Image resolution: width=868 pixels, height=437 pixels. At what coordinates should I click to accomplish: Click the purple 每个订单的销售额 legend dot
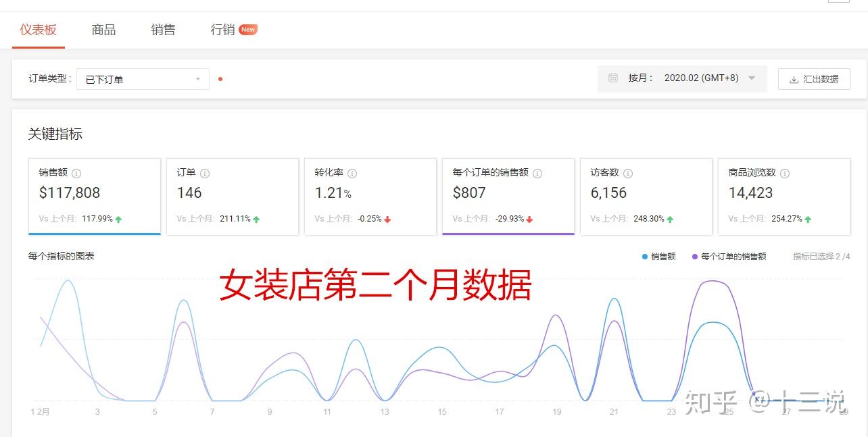[695, 257]
